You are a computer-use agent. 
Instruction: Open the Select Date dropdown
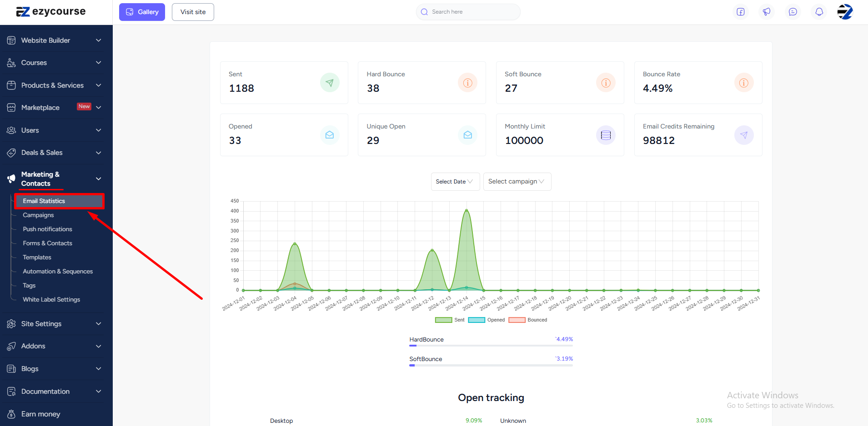click(455, 182)
